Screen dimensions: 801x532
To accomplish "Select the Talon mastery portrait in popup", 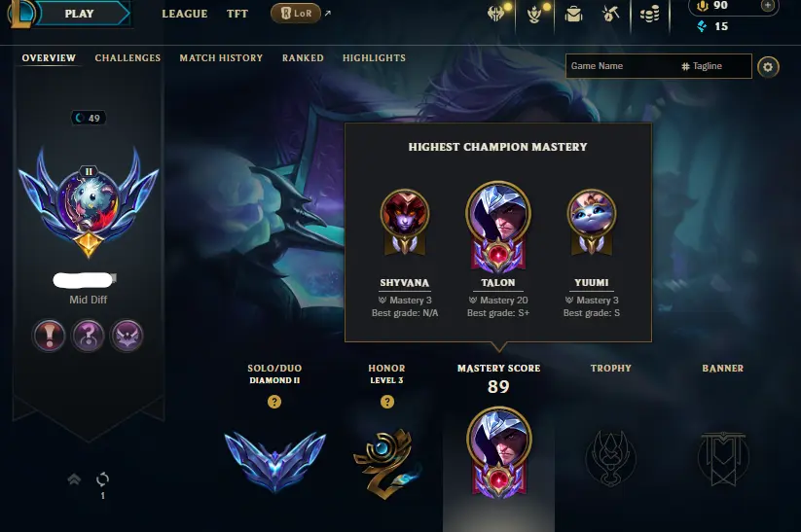I will (x=498, y=227).
